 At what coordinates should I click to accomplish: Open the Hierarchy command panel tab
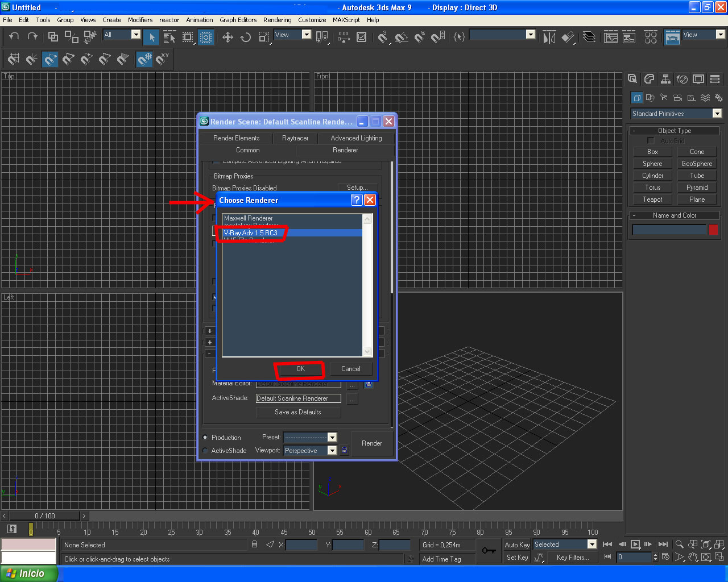coord(665,79)
